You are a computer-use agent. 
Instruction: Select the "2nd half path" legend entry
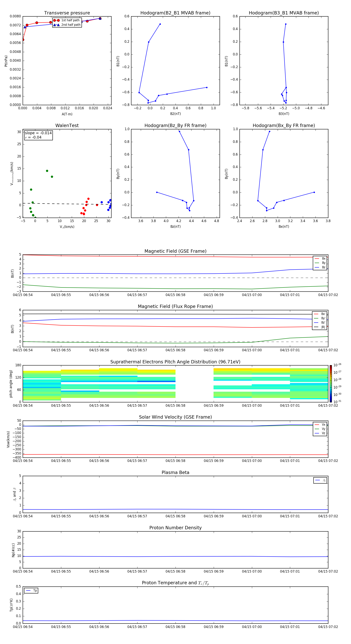point(67,25)
